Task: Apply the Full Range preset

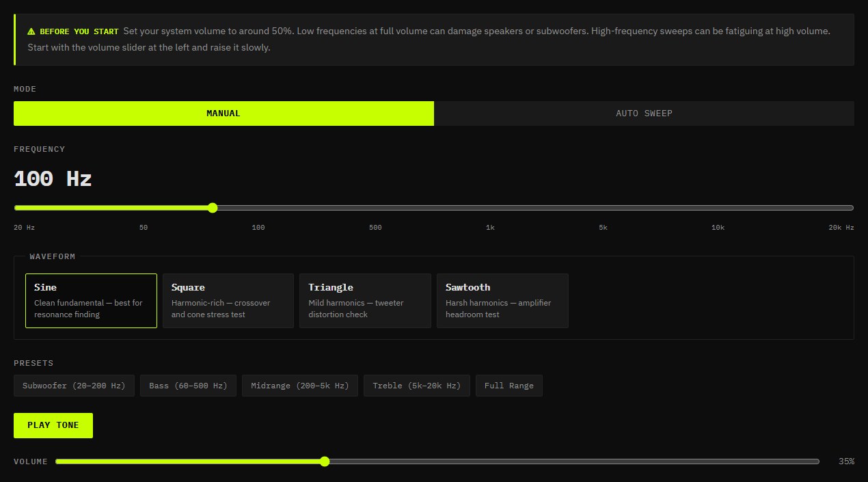Action: pyautogui.click(x=509, y=386)
